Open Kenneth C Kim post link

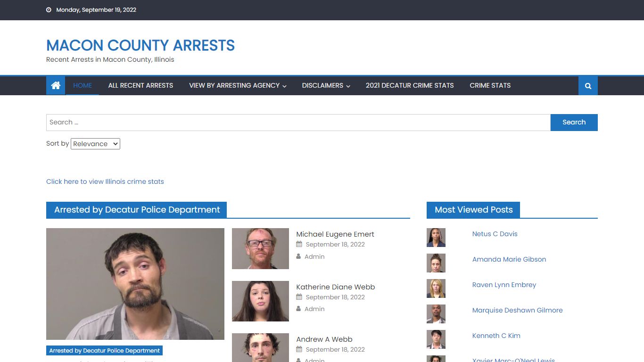[496, 336]
